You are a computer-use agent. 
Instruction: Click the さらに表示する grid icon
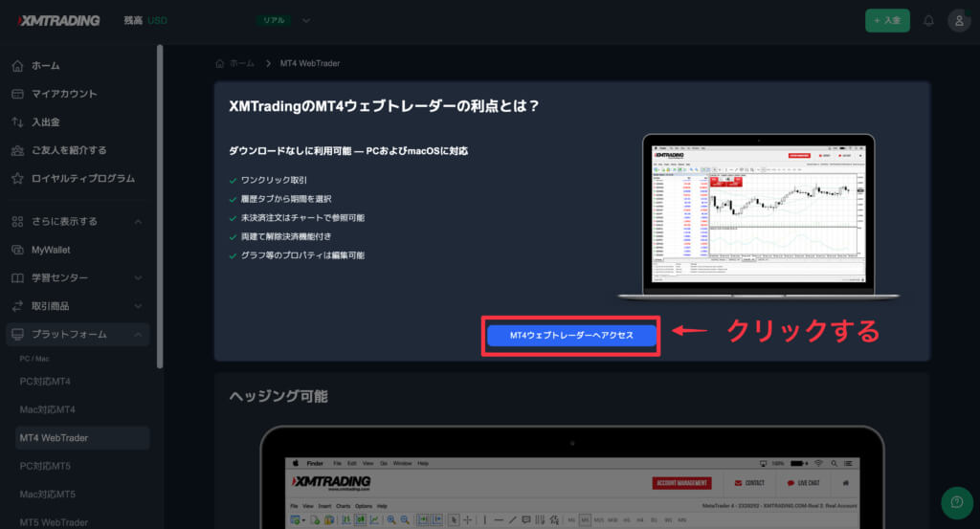click(x=17, y=222)
